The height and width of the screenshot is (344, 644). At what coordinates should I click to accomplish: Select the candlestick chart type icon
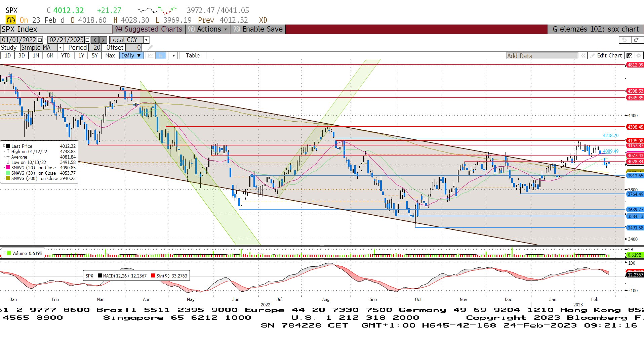[x=161, y=55]
